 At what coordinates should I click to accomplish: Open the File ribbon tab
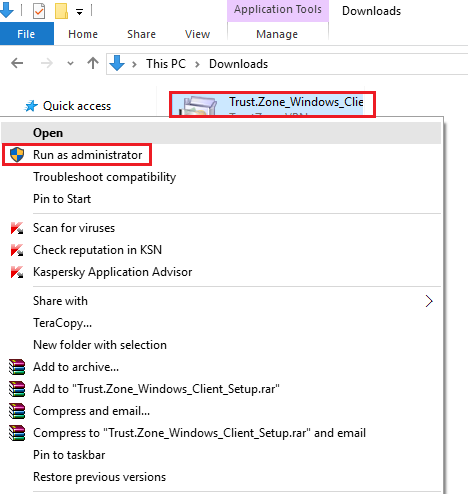[27, 34]
